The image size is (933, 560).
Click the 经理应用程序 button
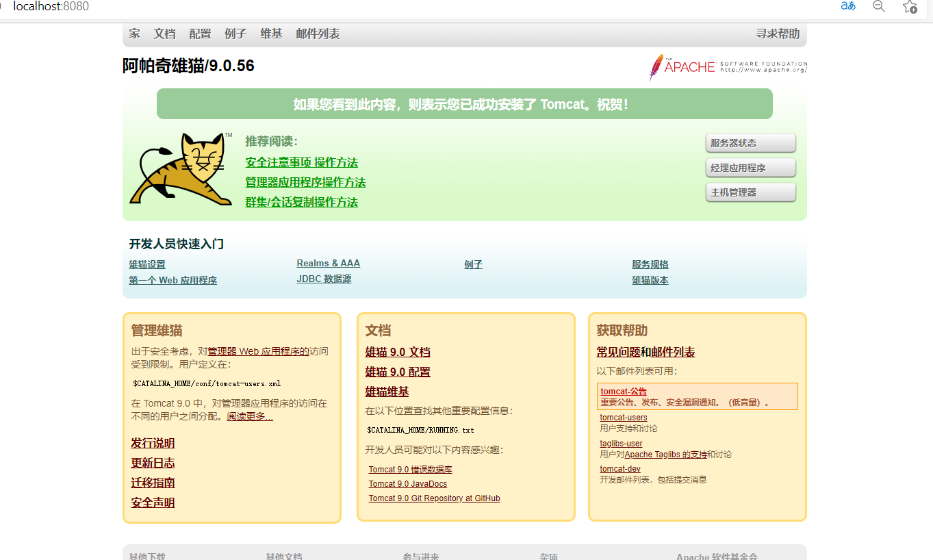(751, 168)
